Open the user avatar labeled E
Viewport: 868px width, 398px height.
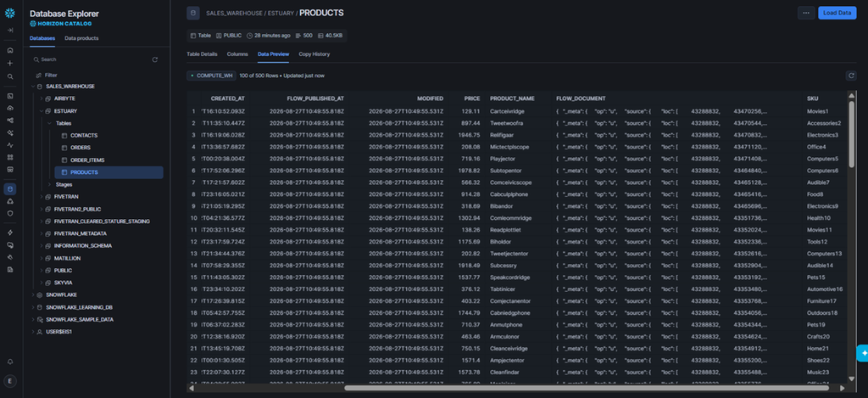[10, 381]
